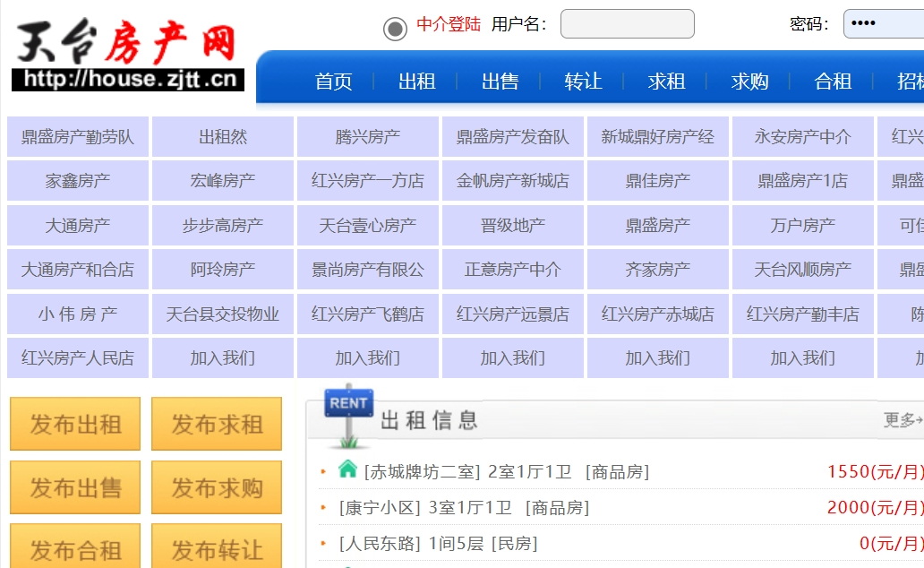Open agency link 金帆房产新城店
The image size is (924, 568).
pyautogui.click(x=513, y=180)
